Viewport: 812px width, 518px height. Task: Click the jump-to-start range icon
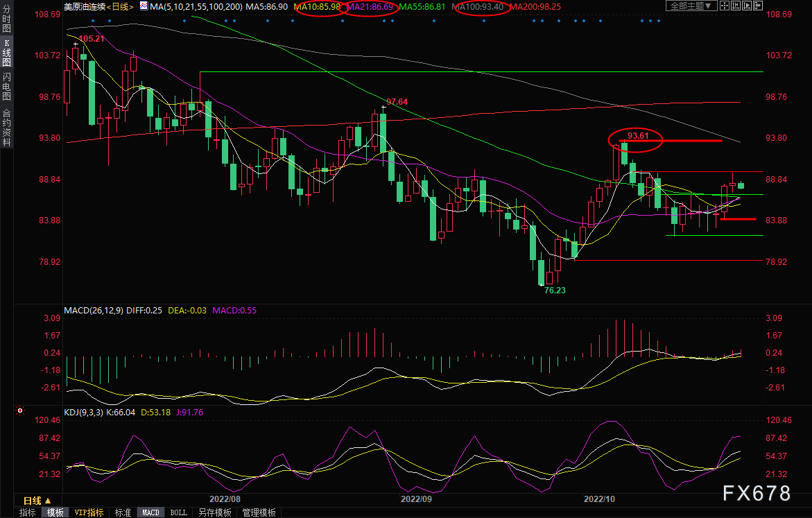tap(736, 6)
